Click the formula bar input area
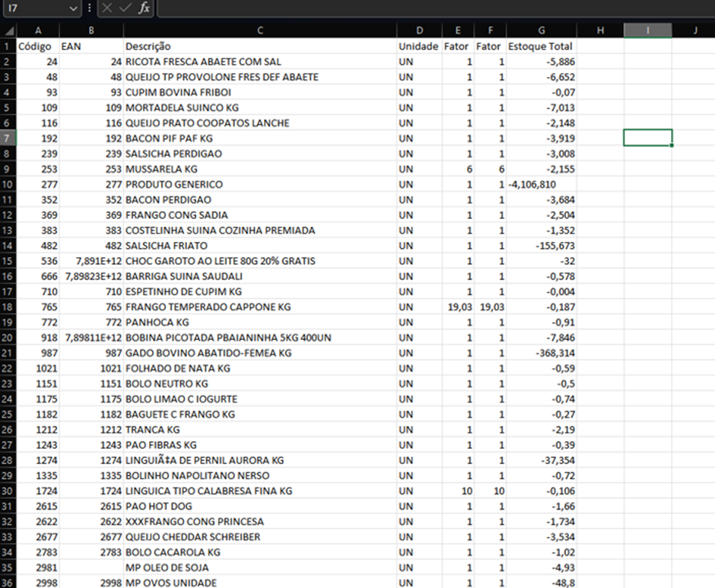Viewport: 715px width, 588px height. pyautogui.click(x=436, y=8)
